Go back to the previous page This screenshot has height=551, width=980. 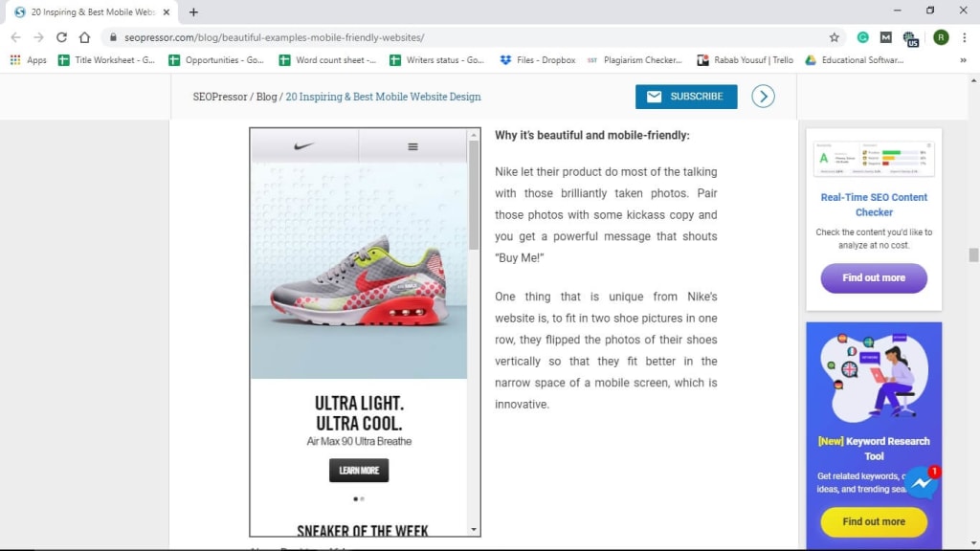click(15, 37)
